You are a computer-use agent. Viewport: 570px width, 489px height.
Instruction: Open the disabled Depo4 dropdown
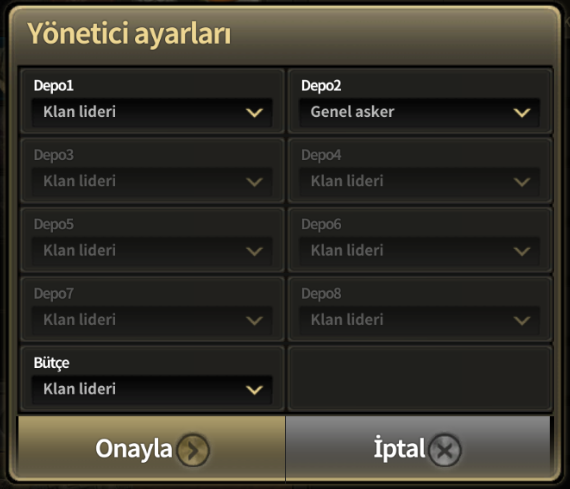(419, 181)
